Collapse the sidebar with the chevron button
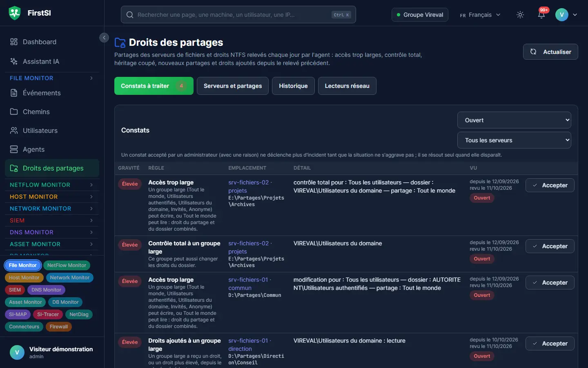This screenshot has width=588, height=368. pos(104,38)
